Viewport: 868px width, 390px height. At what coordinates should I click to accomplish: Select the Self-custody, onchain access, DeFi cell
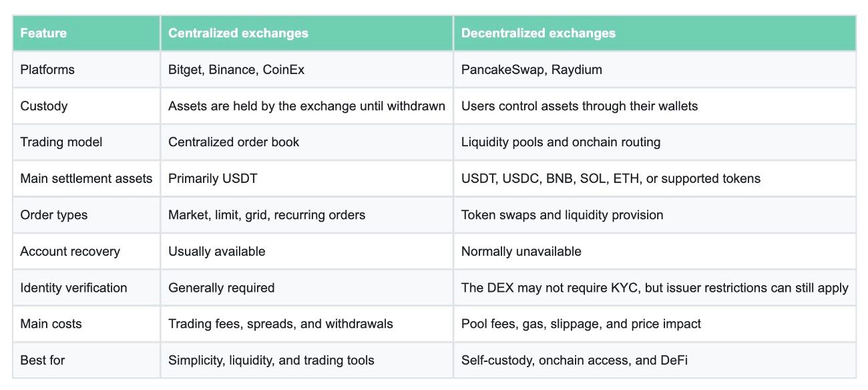[x=655, y=361]
